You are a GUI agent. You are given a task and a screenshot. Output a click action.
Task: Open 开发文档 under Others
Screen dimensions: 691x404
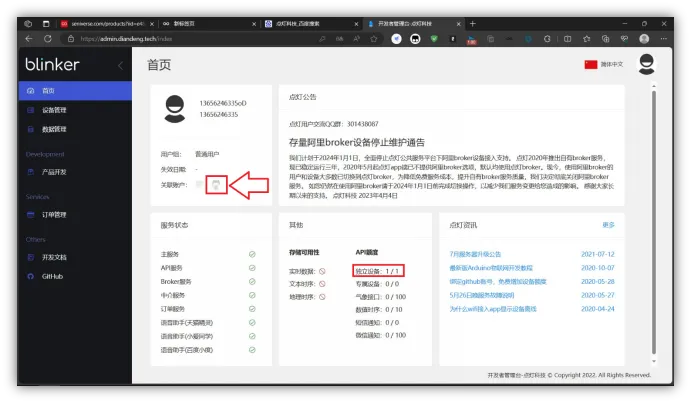click(x=75, y=257)
